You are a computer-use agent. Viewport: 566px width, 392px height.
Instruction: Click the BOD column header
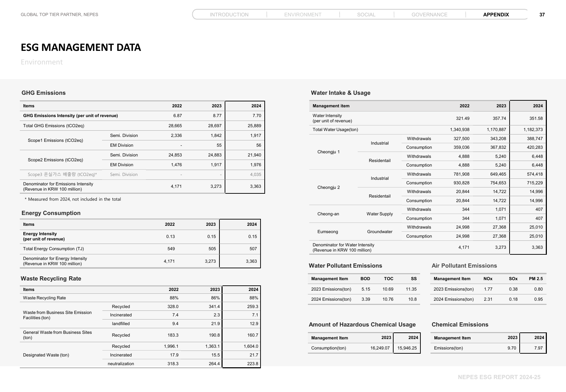365,279
